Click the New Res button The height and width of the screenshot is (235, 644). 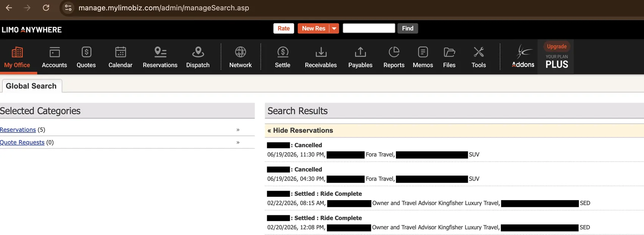(314, 28)
